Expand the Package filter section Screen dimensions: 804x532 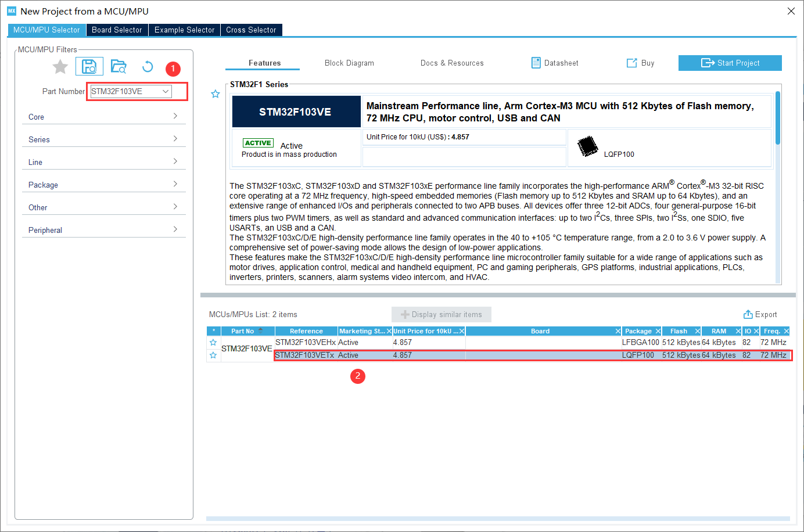[103, 185]
